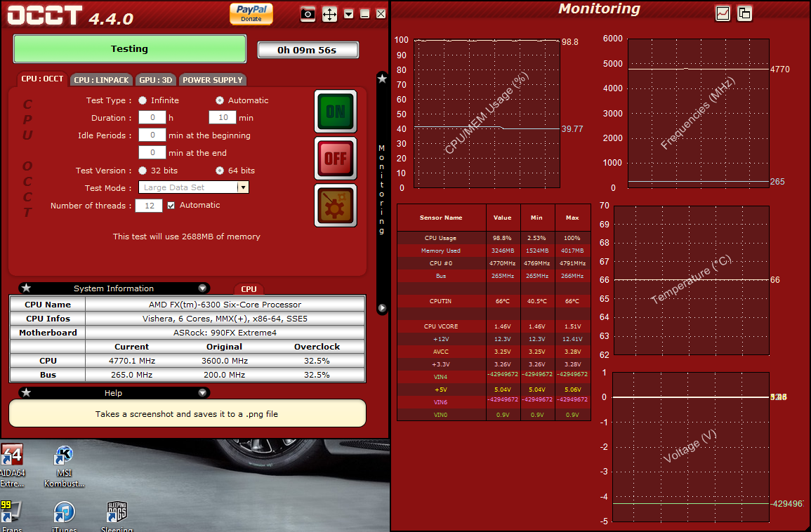811x532 pixels.
Task: Click Motherboard ASRock 990FX Extreme4 value
Action: point(225,333)
